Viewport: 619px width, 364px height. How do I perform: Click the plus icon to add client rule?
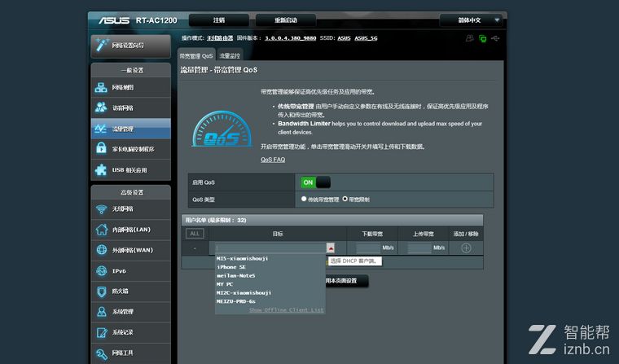pos(466,248)
